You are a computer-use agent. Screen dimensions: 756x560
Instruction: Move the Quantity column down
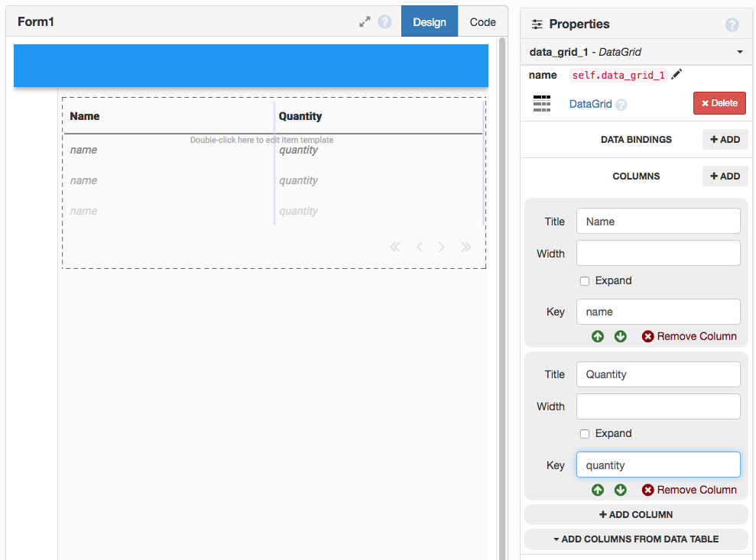click(621, 490)
